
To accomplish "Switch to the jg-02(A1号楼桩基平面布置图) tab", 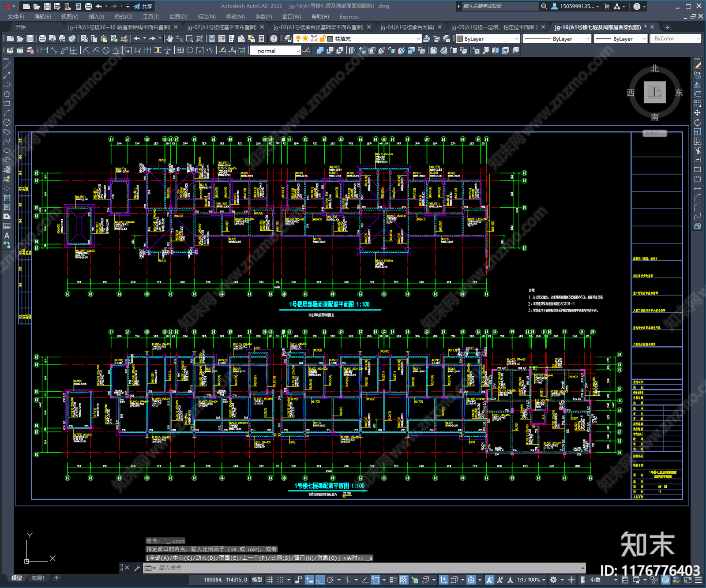I will [222, 27].
